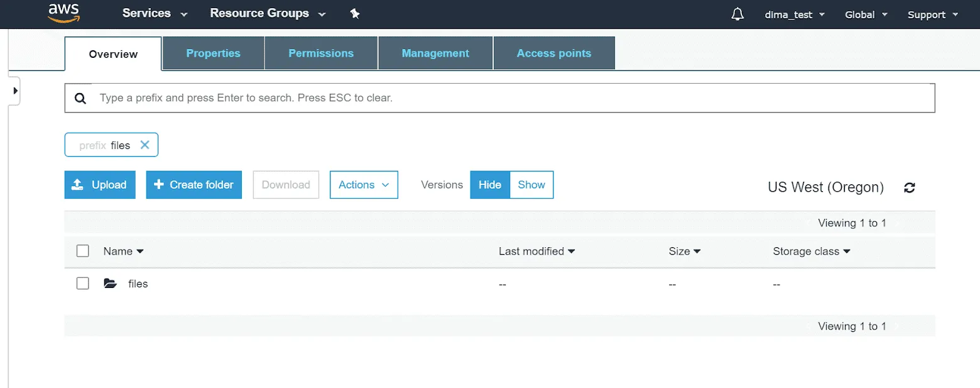Click the pinned shortcut star icon
Screen dimensions: 980x388
[355, 13]
